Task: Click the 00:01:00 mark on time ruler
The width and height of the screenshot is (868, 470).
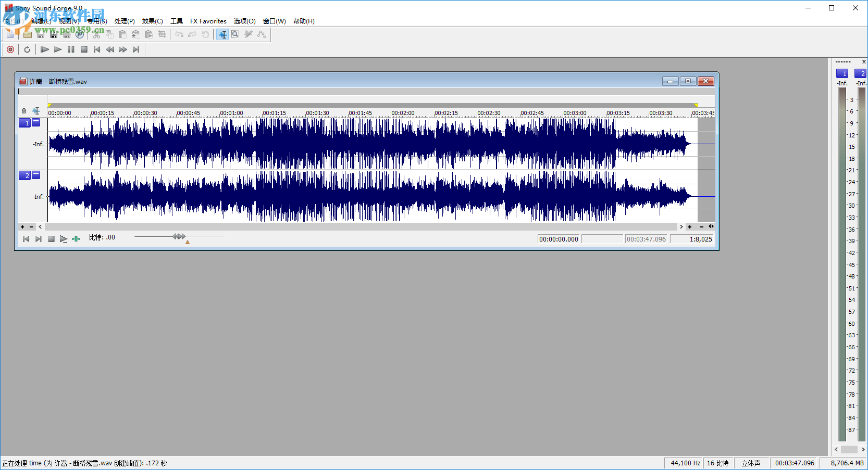Action: [x=231, y=113]
